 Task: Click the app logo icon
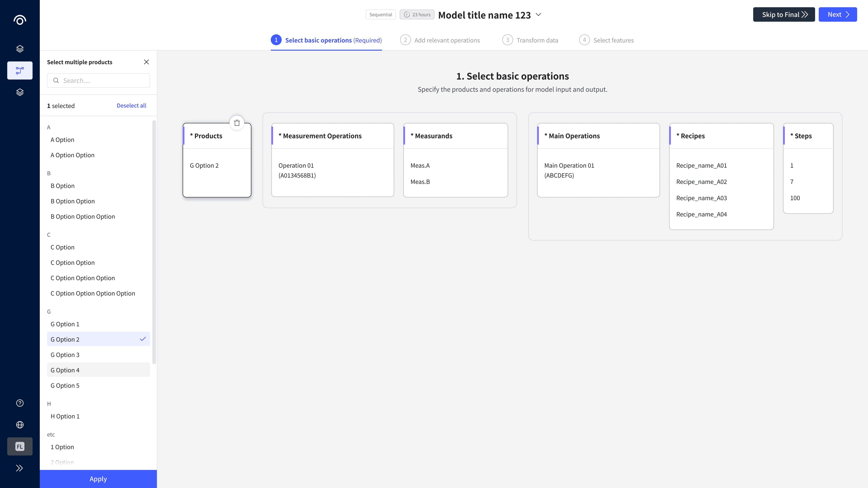point(19,20)
